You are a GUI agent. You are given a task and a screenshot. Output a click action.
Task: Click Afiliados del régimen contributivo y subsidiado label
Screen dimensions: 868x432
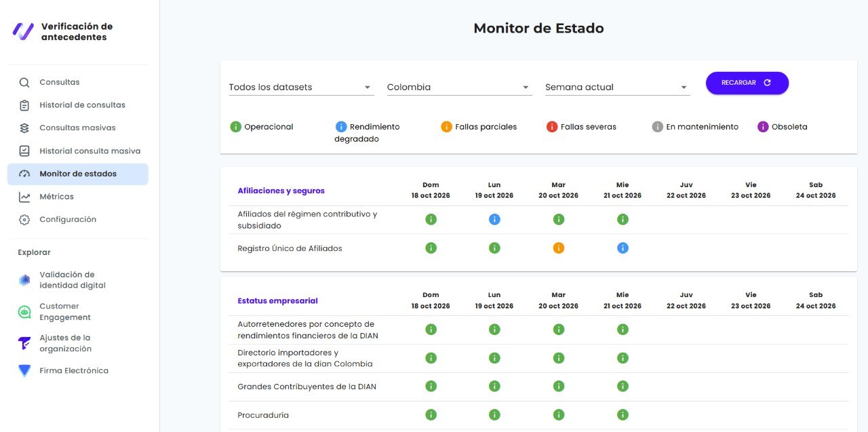(x=307, y=220)
